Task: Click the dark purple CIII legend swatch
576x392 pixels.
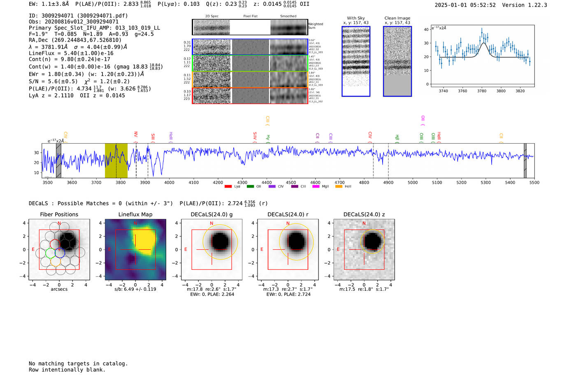Action: coord(295,187)
